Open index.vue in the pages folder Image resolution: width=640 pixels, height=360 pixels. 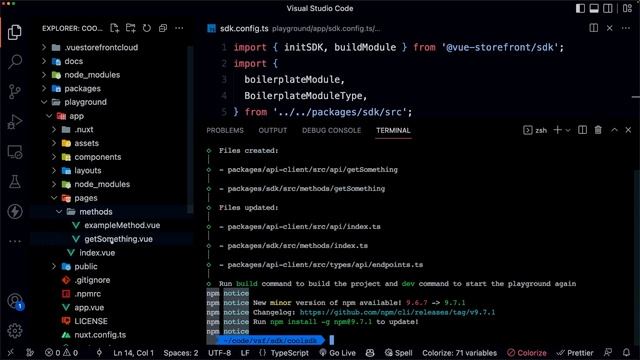[x=97, y=253]
